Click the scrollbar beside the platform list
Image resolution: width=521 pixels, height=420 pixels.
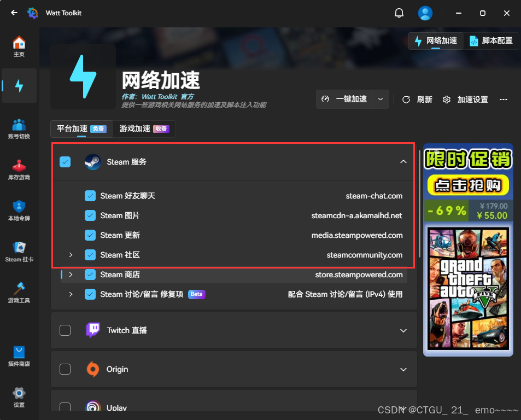tap(420, 203)
